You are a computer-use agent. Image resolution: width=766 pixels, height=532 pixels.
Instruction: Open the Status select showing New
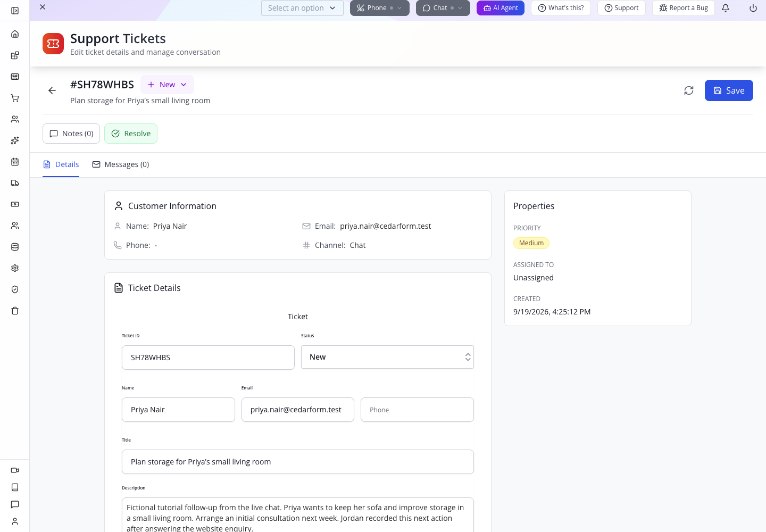[x=387, y=357]
